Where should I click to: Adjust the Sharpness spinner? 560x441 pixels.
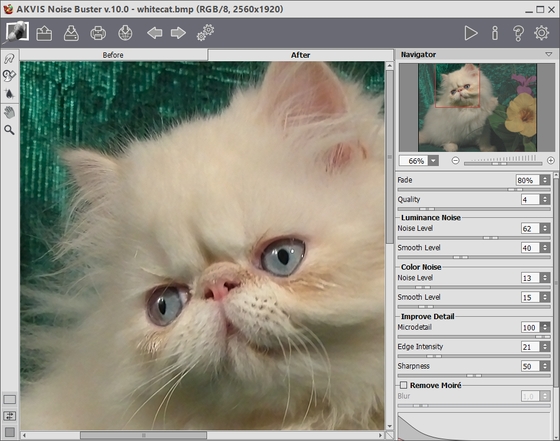click(x=545, y=366)
